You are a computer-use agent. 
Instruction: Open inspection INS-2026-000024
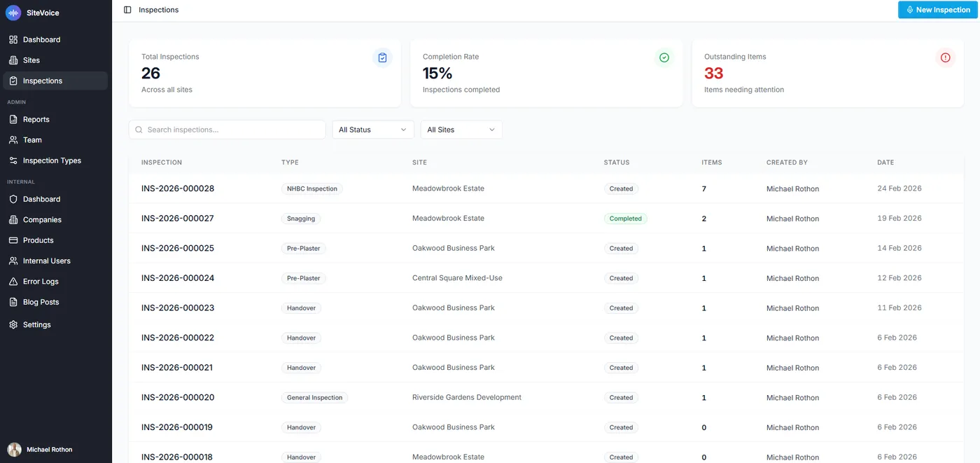click(178, 278)
